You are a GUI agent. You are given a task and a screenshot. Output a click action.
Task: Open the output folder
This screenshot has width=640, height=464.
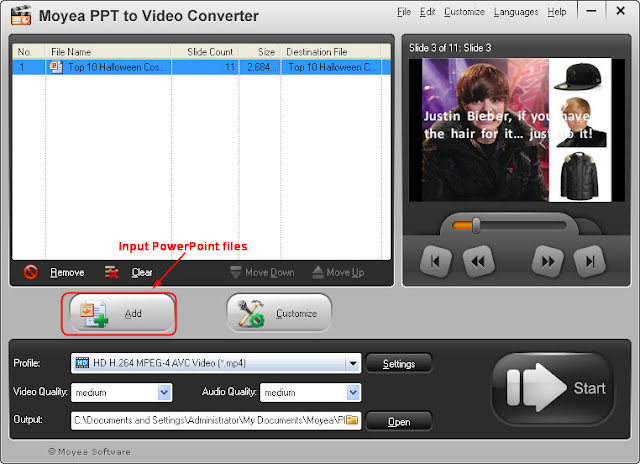[399, 422]
